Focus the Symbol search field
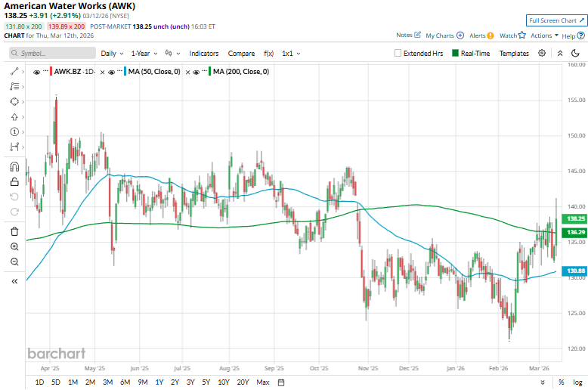The width and height of the screenshot is (588, 390). 52,53
